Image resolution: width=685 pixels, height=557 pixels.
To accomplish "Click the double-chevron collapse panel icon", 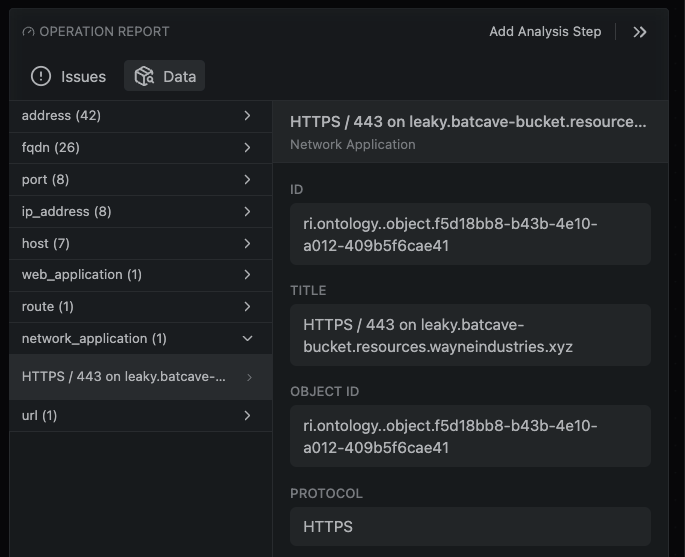I will [x=640, y=32].
